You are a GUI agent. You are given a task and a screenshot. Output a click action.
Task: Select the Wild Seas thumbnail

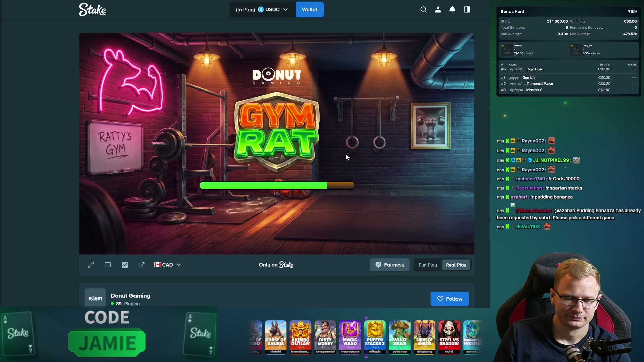pos(399,337)
